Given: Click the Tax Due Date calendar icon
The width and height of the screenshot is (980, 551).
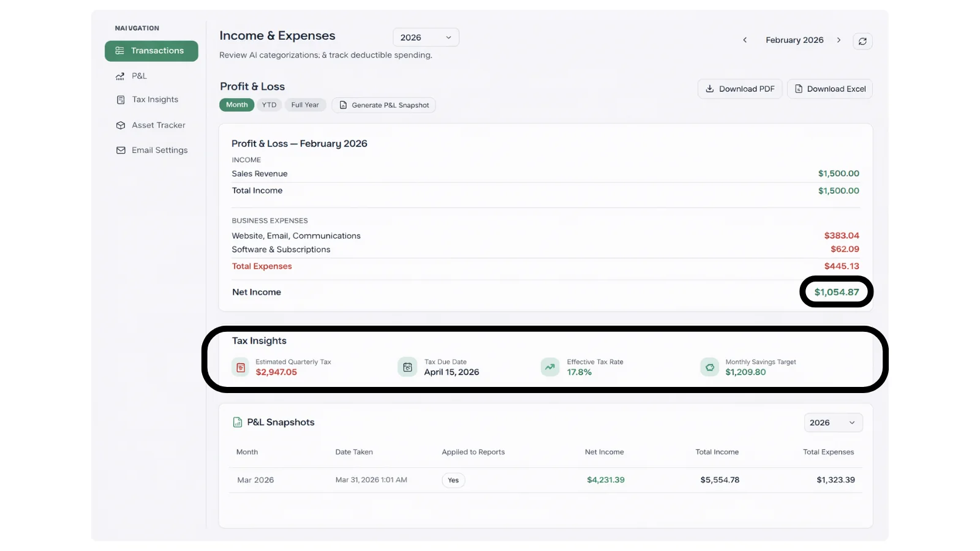Looking at the screenshot, I should [x=407, y=367].
